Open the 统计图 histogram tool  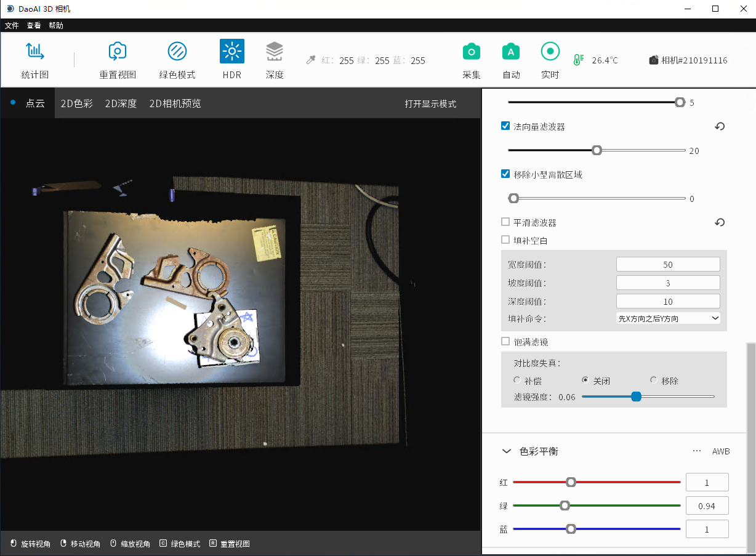click(x=34, y=52)
